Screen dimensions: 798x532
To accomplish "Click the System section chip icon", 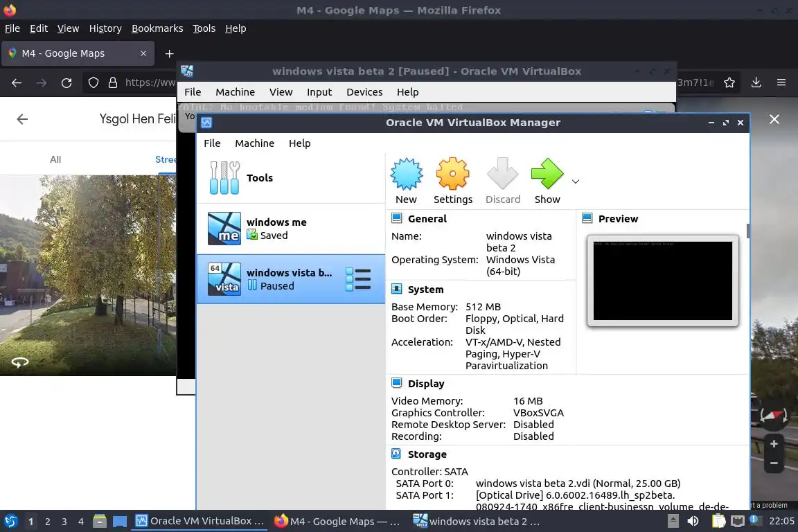I will click(x=396, y=289).
